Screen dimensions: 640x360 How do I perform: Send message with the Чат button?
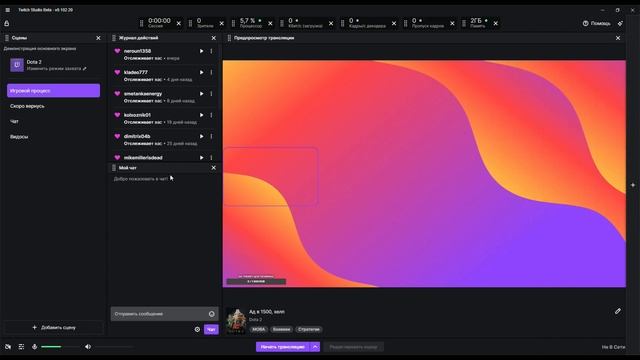pyautogui.click(x=211, y=329)
